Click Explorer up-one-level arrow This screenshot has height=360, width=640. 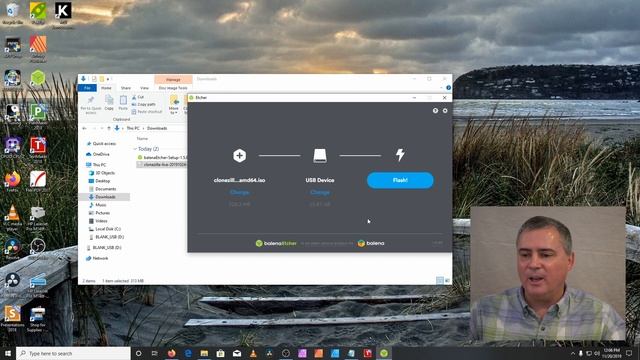(109, 128)
